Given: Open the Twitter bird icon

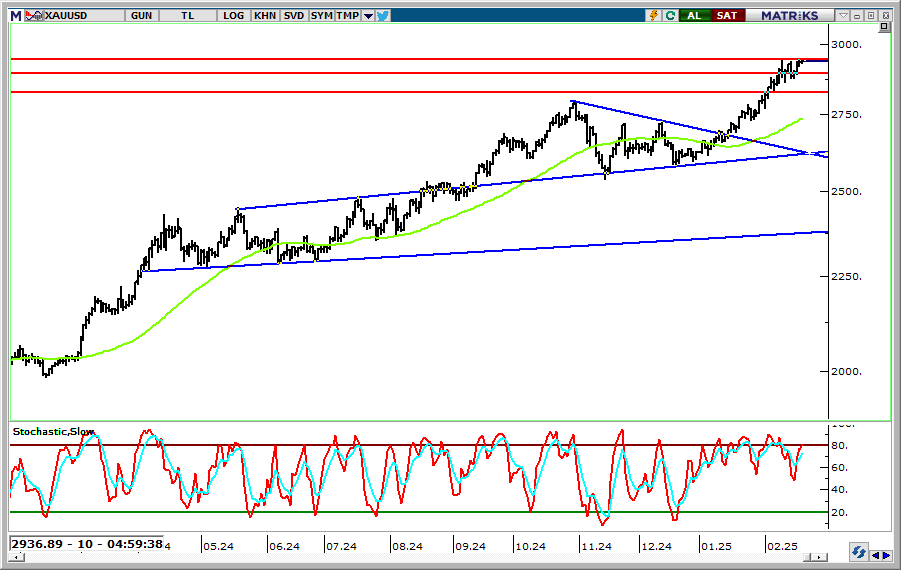Looking at the screenshot, I should 383,15.
